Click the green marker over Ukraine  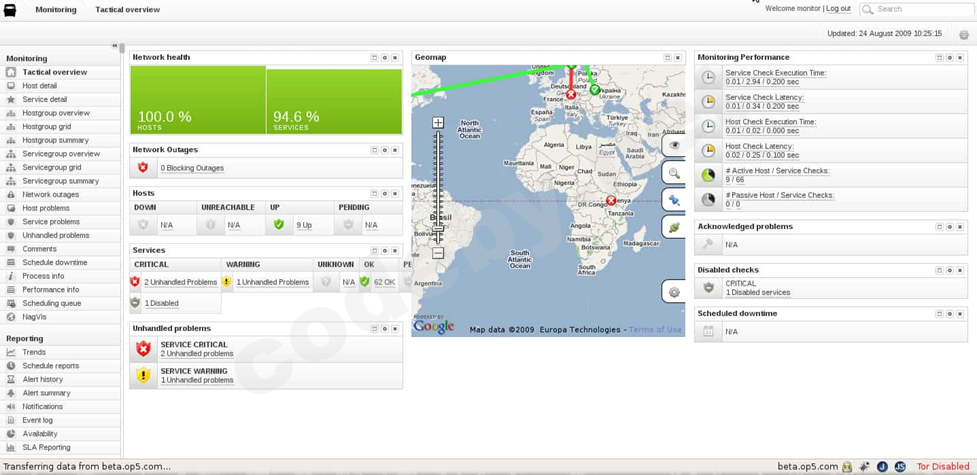coord(594,90)
